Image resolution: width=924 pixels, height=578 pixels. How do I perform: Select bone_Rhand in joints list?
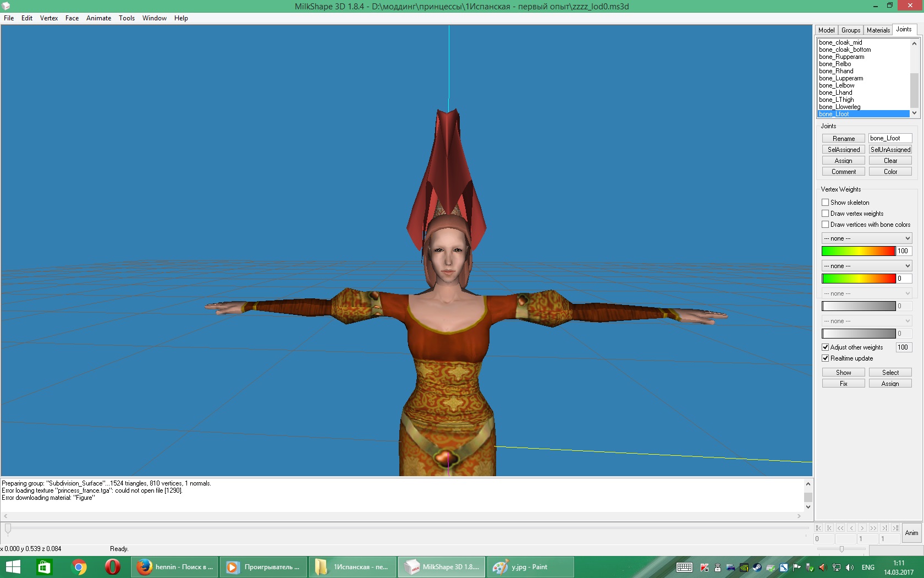864,71
